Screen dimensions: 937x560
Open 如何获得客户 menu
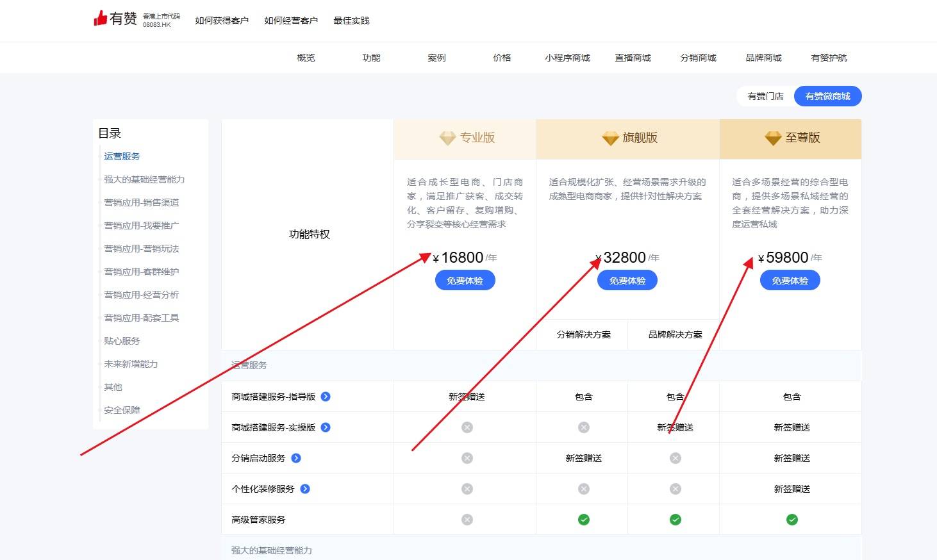tap(222, 21)
